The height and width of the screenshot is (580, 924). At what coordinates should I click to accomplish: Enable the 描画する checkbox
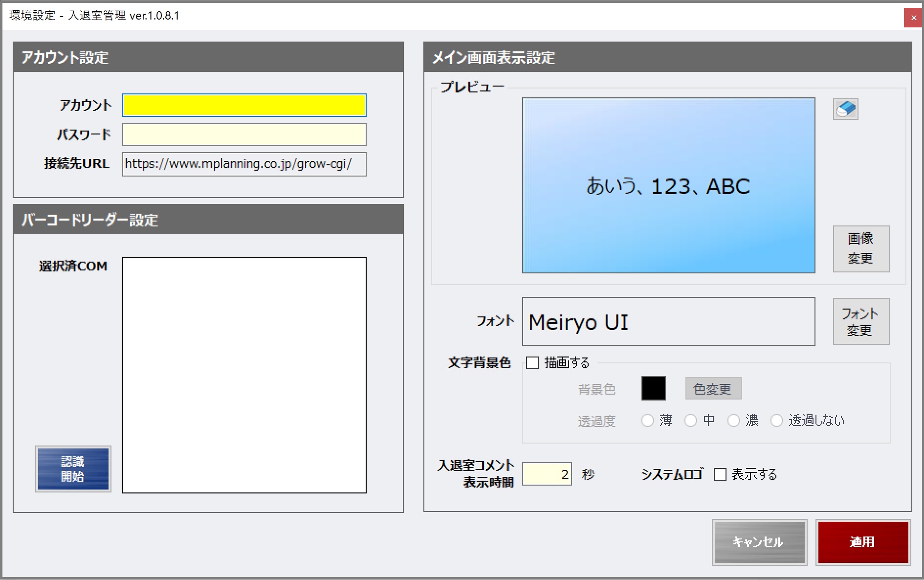click(x=532, y=363)
